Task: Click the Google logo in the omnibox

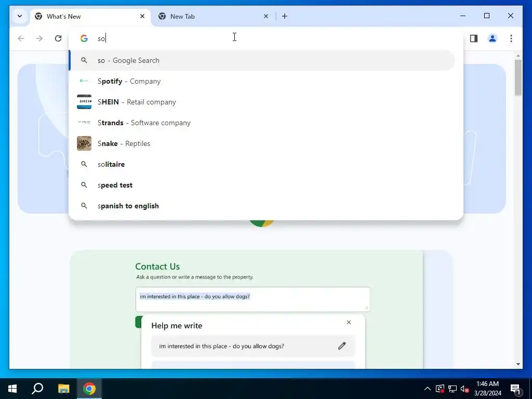Action: 84,38
